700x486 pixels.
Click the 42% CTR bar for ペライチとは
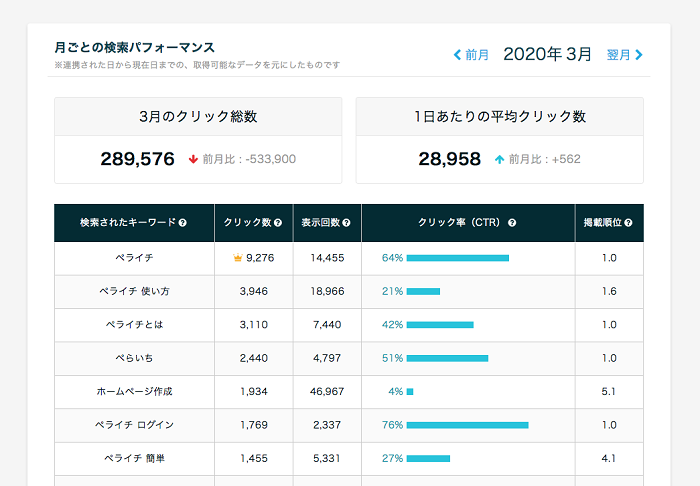pyautogui.click(x=440, y=325)
